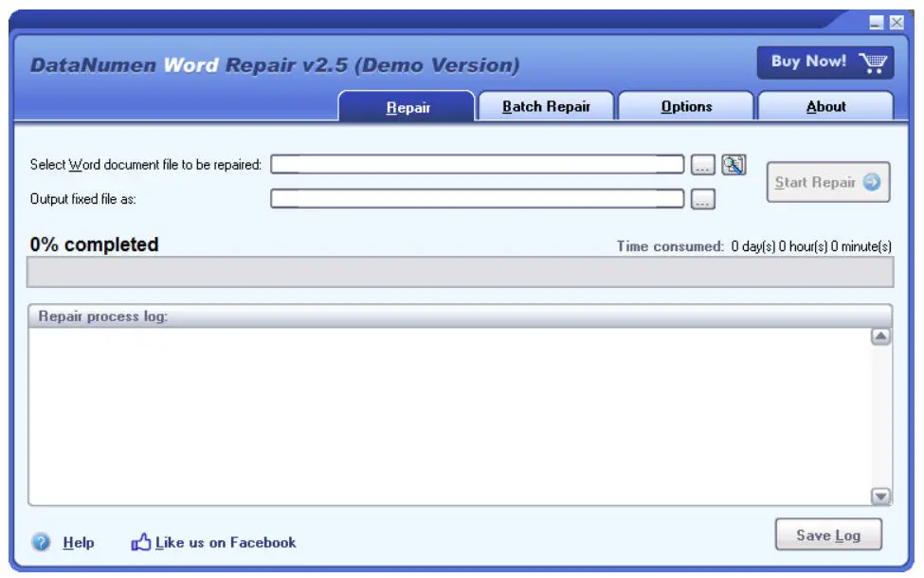Focus the Output fixed file as field

coord(478,199)
